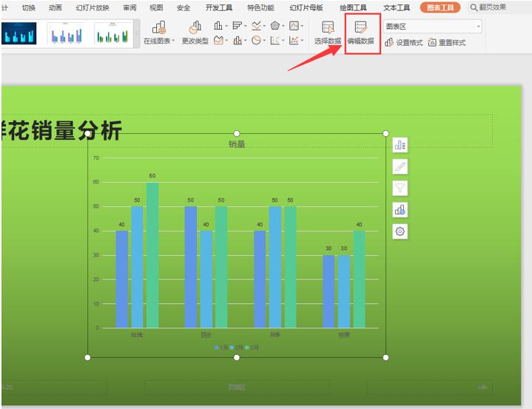The width and height of the screenshot is (532, 409).
Task: Insert a radar chart from the ribbon
Action: point(275,25)
